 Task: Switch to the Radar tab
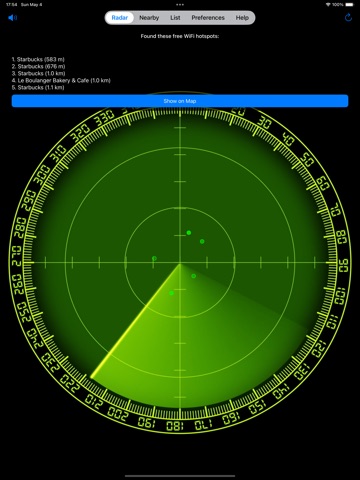[120, 18]
